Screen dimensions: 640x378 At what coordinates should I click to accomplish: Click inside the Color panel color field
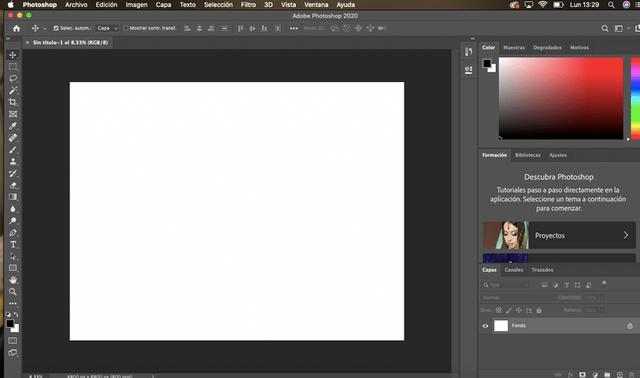tap(561, 98)
